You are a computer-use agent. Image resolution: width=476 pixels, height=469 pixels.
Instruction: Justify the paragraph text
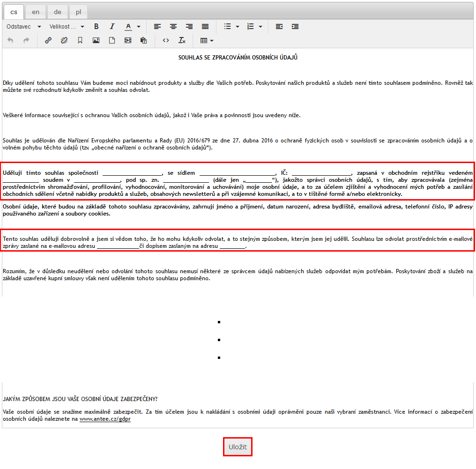[x=205, y=27]
